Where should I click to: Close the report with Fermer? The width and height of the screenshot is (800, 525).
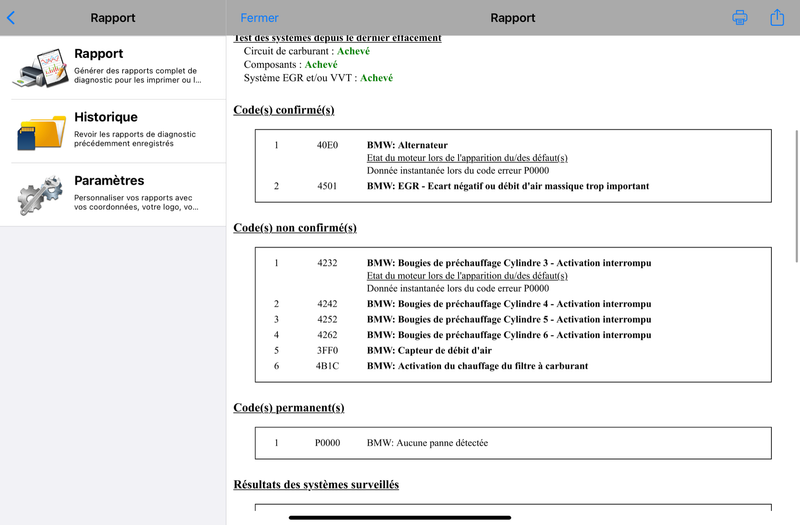[259, 18]
